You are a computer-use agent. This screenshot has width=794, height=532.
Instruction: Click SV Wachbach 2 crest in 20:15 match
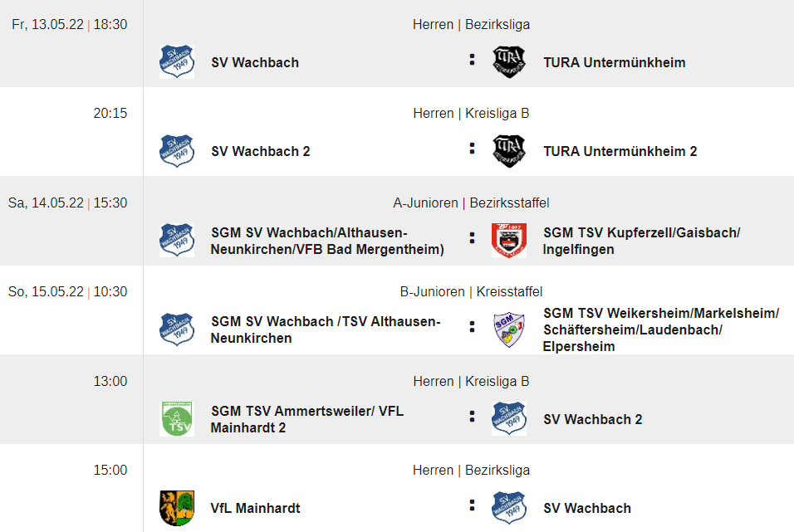pos(177,151)
